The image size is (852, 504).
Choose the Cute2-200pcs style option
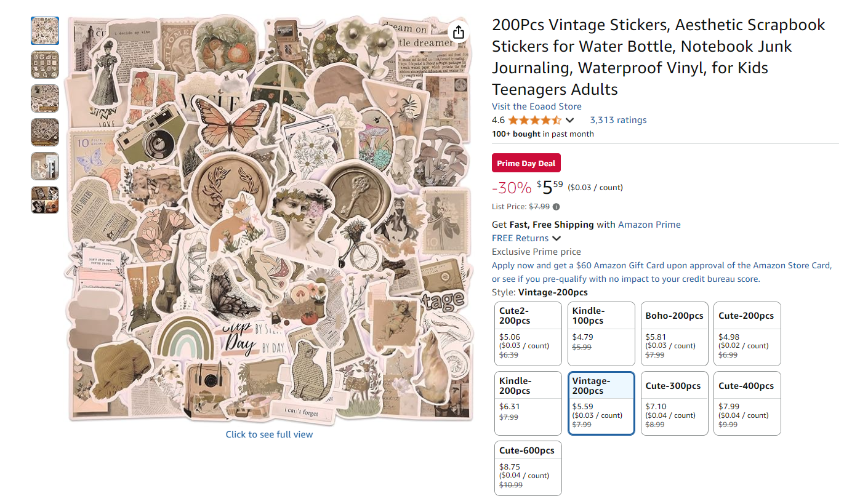pyautogui.click(x=529, y=334)
